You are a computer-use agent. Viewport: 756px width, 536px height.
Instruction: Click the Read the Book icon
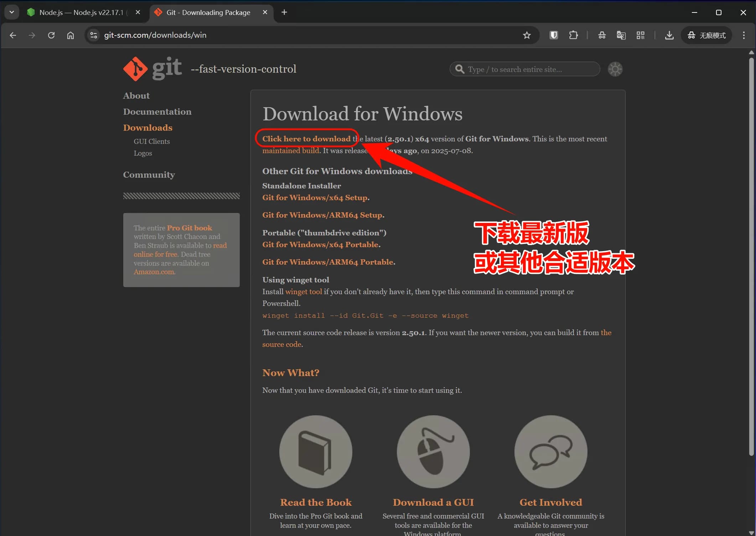point(316,452)
